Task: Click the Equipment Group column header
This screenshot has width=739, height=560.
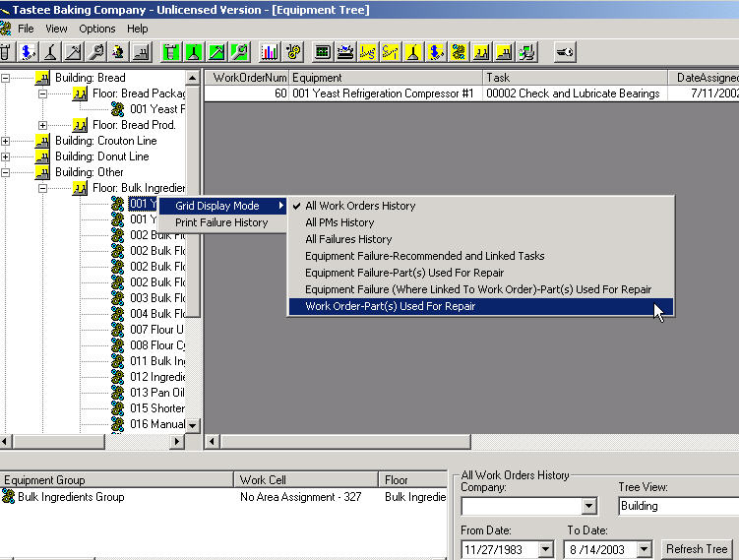Action: (x=116, y=480)
